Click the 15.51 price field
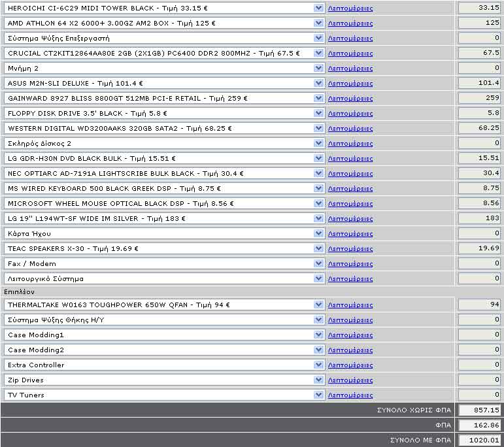Screen dimensions: 504x447 [x=479, y=158]
